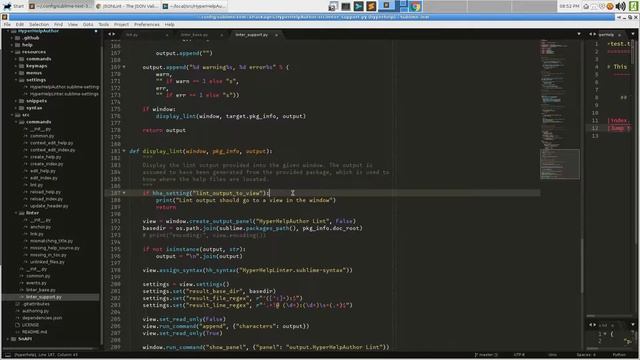The height and width of the screenshot is (360, 640).
Task: Fold the if block at line 187
Action: (124, 193)
